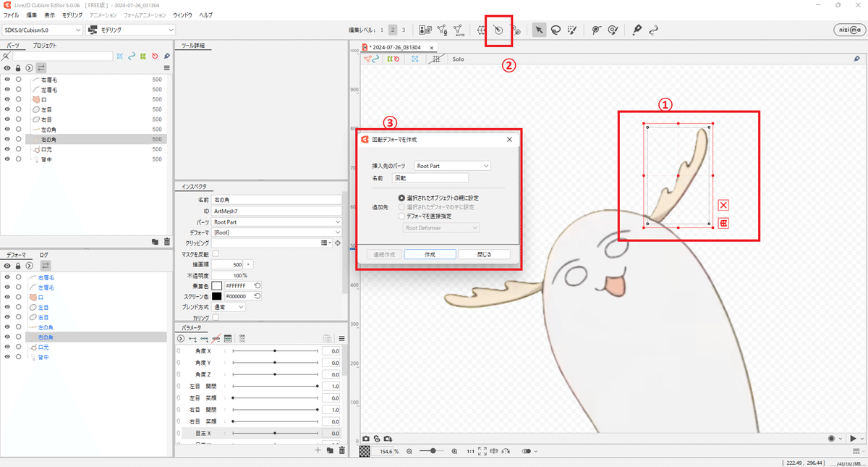
Task: Open ブレンド方式 通常 dropdown
Action: pyautogui.click(x=229, y=307)
